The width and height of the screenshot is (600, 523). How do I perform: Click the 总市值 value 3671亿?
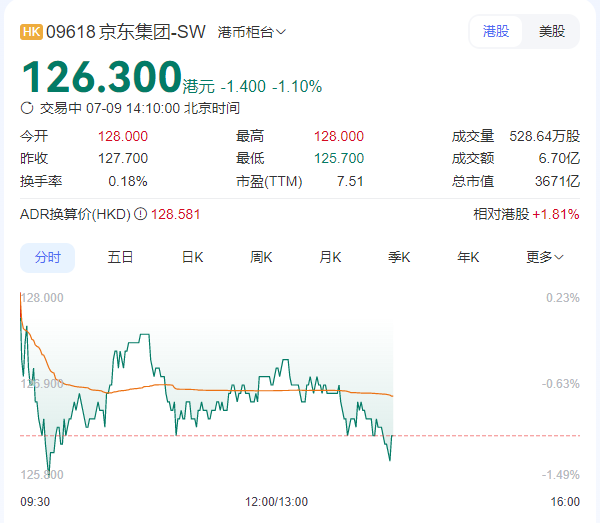[x=558, y=181]
